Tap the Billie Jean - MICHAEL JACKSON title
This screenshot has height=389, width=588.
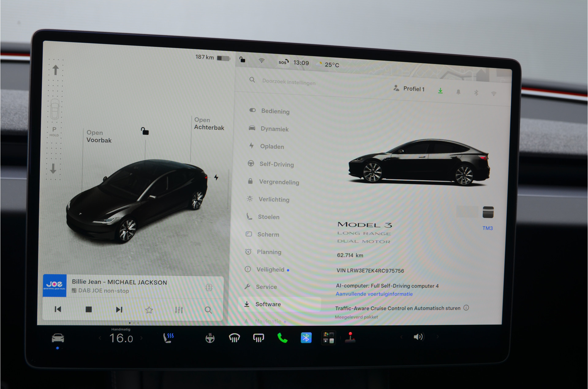119,282
